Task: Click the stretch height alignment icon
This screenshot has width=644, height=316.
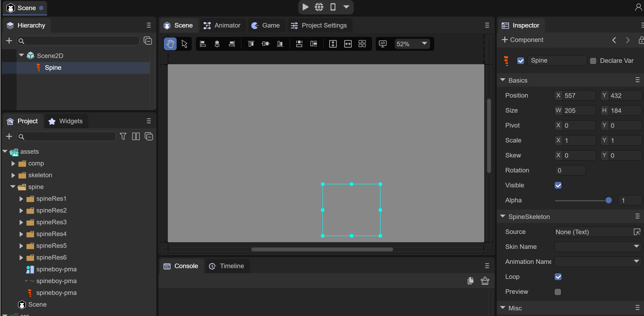Action: tap(333, 44)
